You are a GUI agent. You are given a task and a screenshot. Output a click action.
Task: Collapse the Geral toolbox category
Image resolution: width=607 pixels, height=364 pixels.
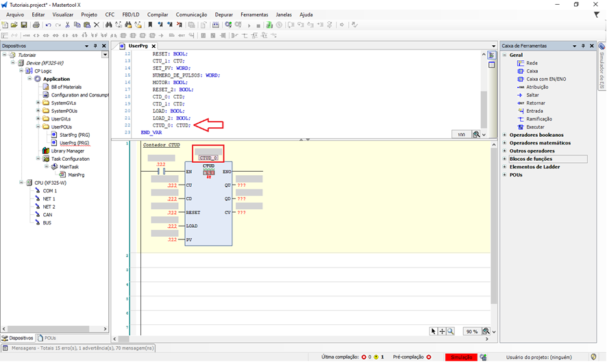(505, 55)
